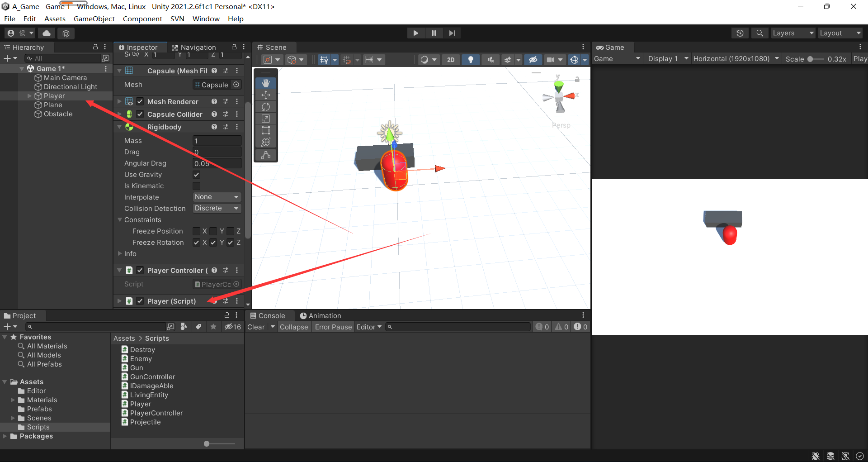The image size is (868, 462).
Task: Click the Gizmos toggle icon
Action: coord(574,59)
